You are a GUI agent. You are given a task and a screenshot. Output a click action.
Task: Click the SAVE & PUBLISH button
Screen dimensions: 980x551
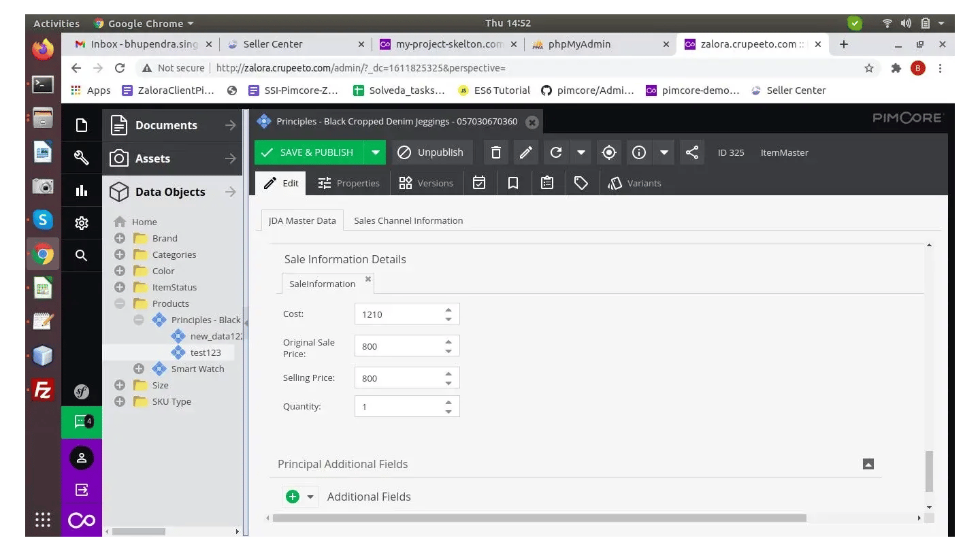308,152
